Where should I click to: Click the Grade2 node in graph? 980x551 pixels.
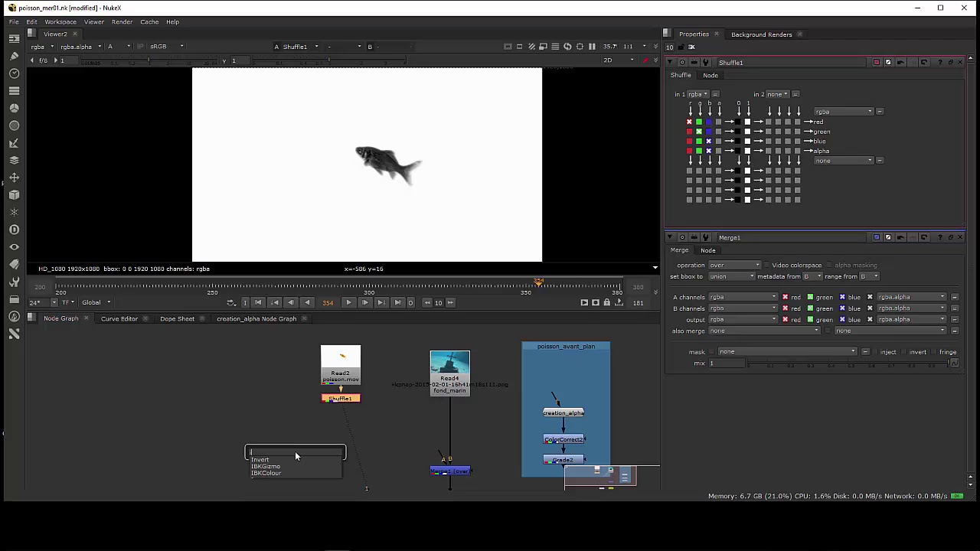(563, 459)
